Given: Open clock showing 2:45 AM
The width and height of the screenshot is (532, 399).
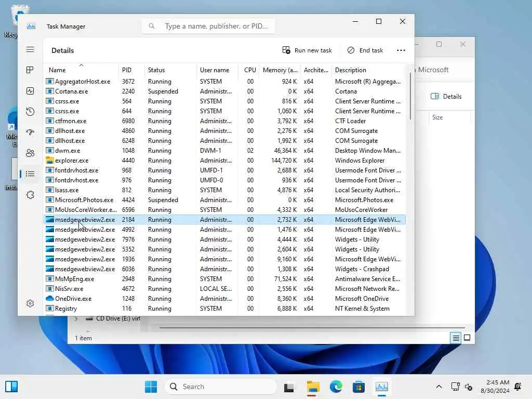Looking at the screenshot, I should [495, 387].
